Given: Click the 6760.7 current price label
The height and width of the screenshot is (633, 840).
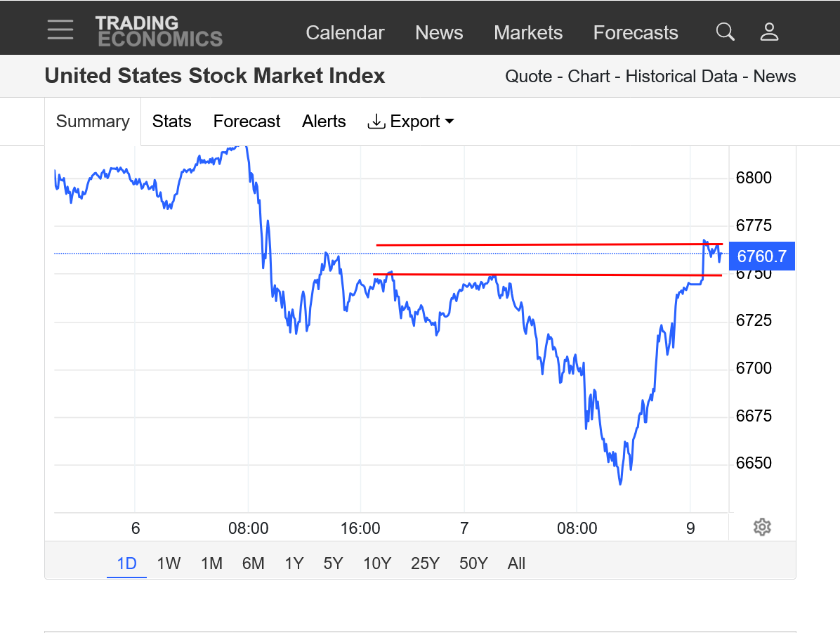Looking at the screenshot, I should pos(762,256).
